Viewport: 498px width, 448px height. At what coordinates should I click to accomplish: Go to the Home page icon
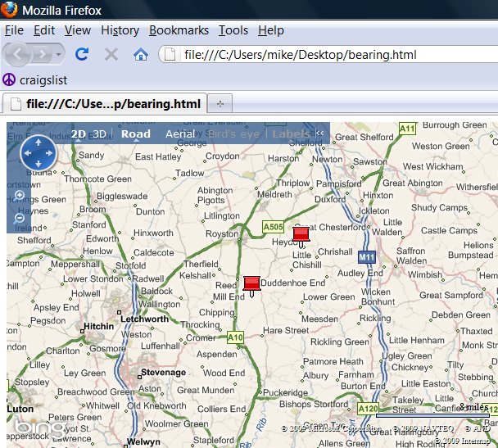(x=141, y=55)
